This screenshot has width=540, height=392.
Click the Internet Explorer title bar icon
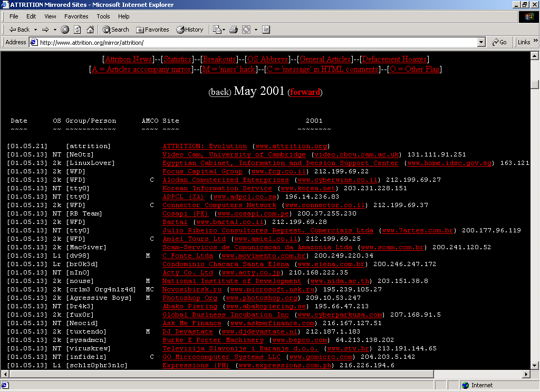coord(5,4)
